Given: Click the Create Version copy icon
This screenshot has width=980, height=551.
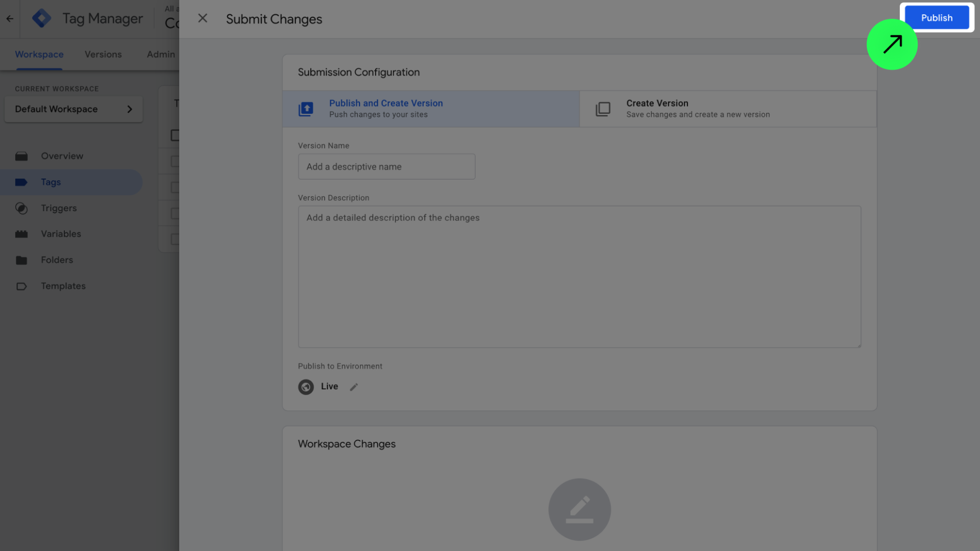Looking at the screenshot, I should [x=603, y=109].
